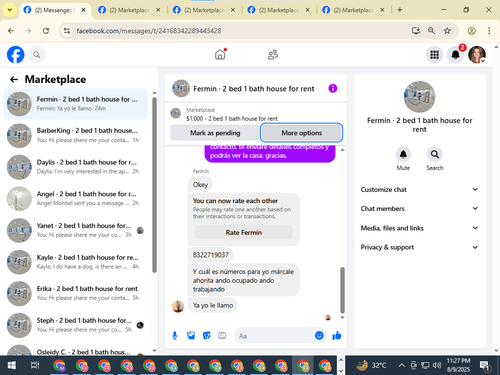500x375 pixels.
Task: Switch to second Marketplace browser tab
Action: (204, 10)
